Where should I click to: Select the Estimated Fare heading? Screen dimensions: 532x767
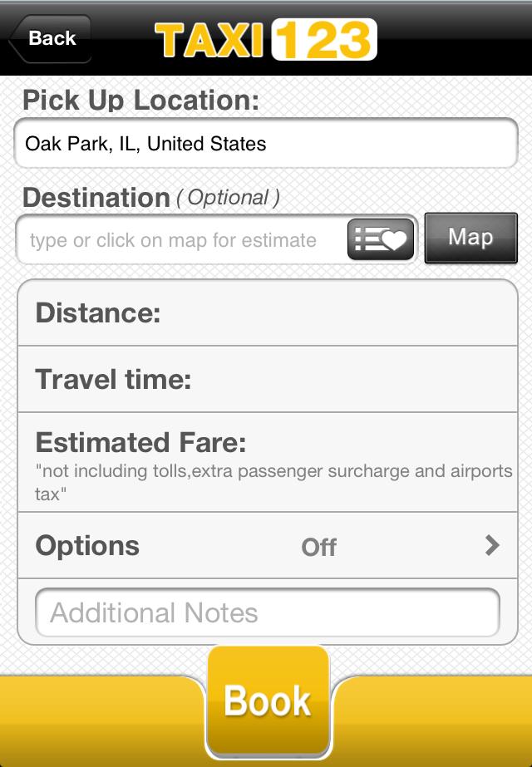coord(141,442)
